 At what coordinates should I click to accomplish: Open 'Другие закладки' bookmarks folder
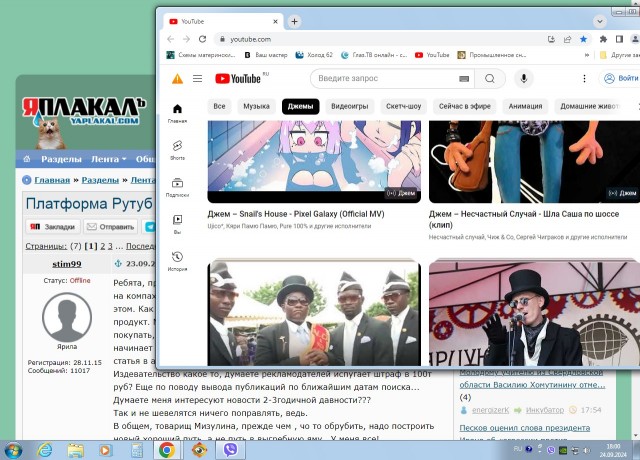tap(620, 55)
